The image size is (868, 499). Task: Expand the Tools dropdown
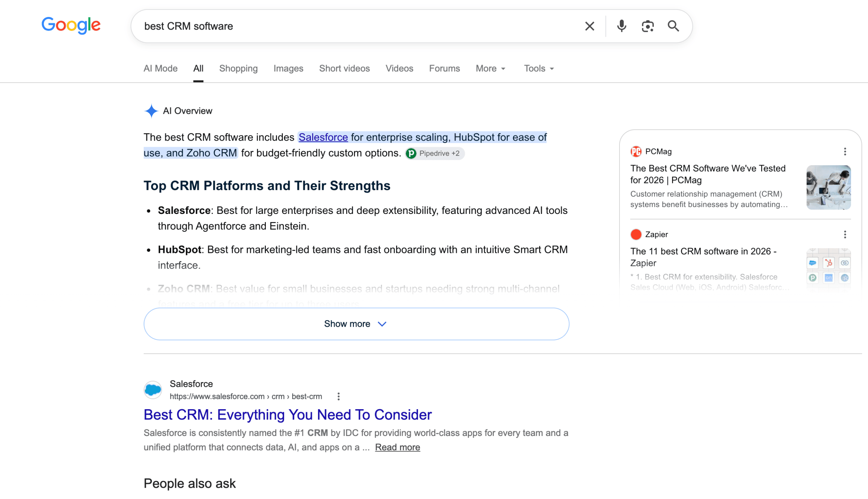click(x=539, y=68)
